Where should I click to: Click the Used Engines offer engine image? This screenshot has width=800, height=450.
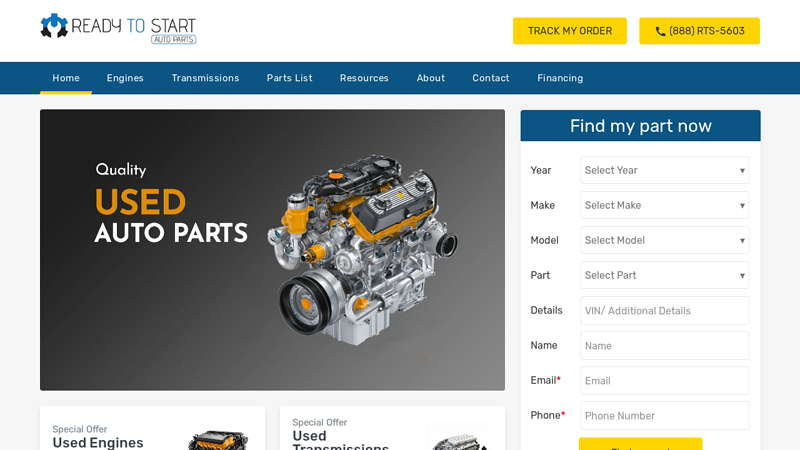point(218,440)
